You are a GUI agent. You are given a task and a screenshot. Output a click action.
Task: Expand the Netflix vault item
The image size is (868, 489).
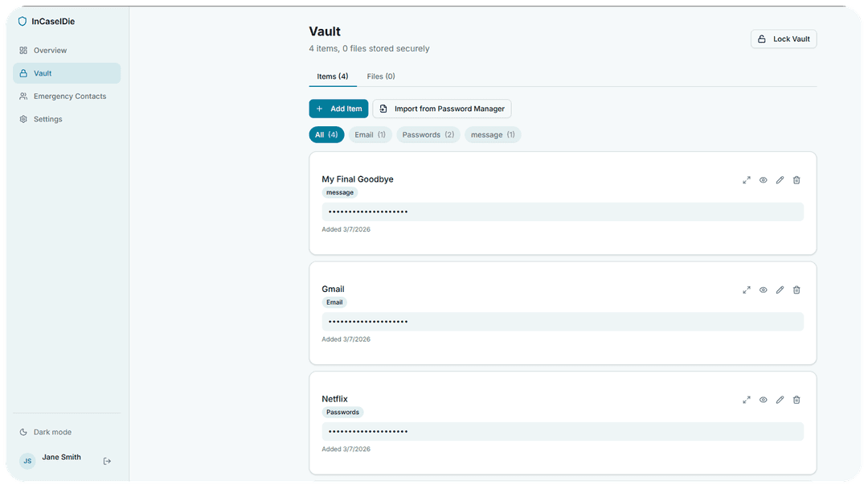[746, 400]
